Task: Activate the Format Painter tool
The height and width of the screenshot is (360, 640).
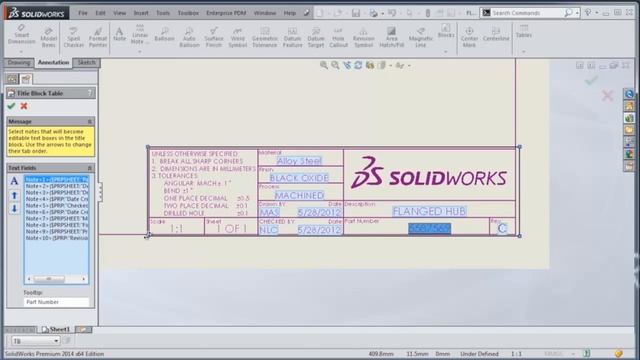Action: (98, 38)
